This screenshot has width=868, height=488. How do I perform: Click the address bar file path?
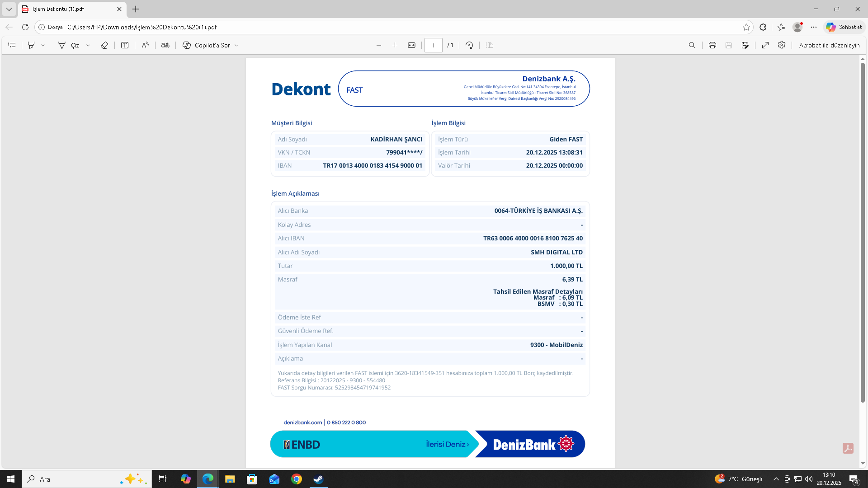[142, 27]
